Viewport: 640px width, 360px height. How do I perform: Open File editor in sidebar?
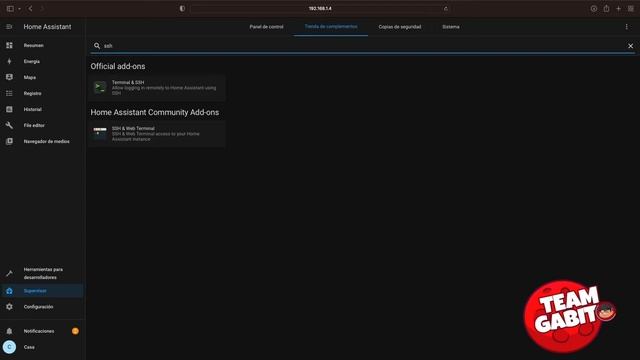click(x=34, y=125)
